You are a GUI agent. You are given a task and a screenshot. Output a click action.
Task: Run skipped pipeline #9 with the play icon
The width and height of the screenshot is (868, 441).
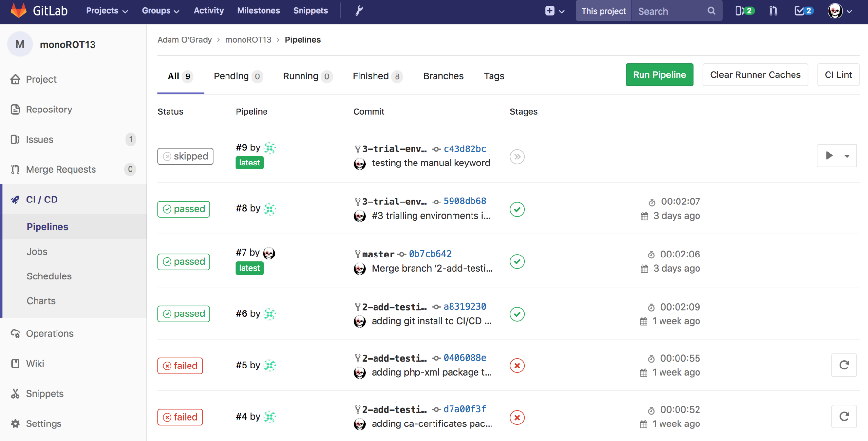pyautogui.click(x=830, y=155)
